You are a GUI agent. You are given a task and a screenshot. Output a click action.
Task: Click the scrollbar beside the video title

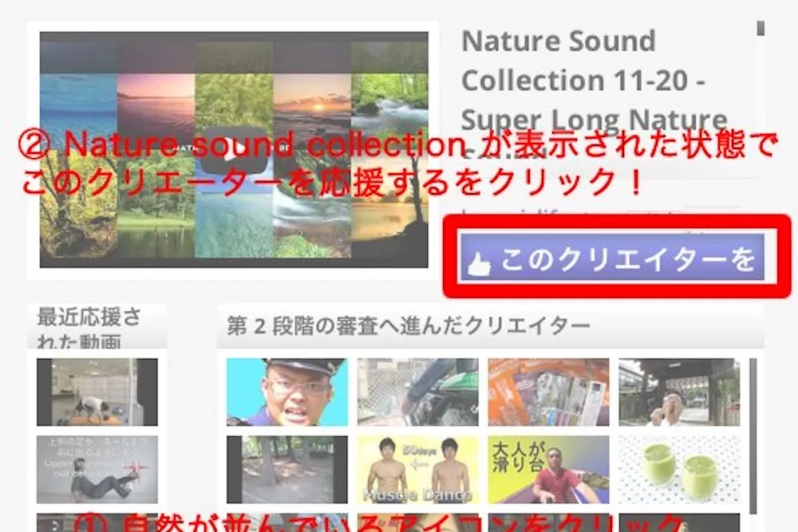tap(760, 28)
